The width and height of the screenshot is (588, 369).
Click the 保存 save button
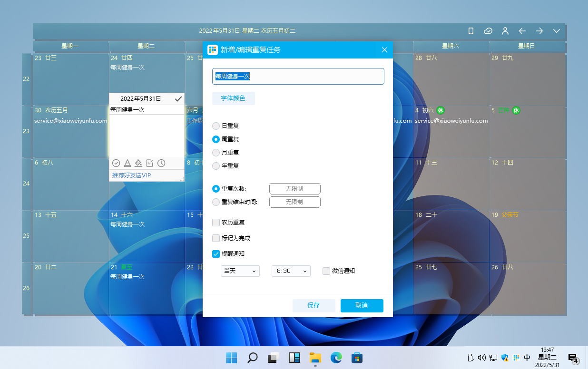[314, 305]
